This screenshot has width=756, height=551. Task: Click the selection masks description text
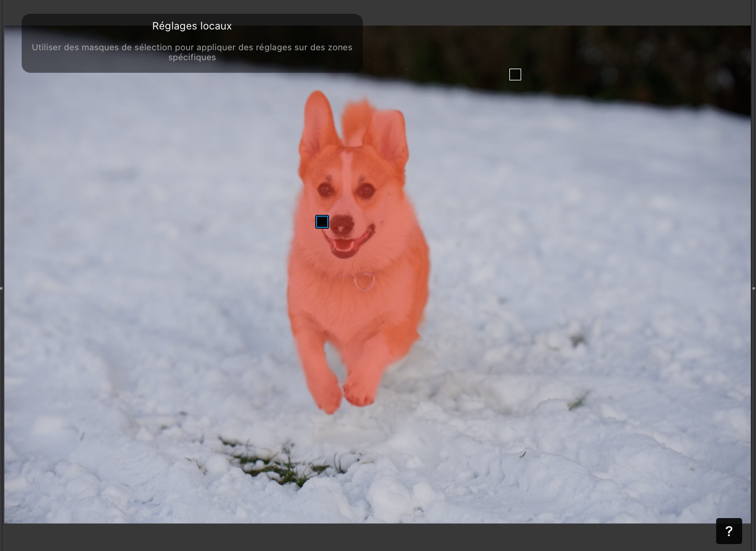pyautogui.click(x=192, y=52)
